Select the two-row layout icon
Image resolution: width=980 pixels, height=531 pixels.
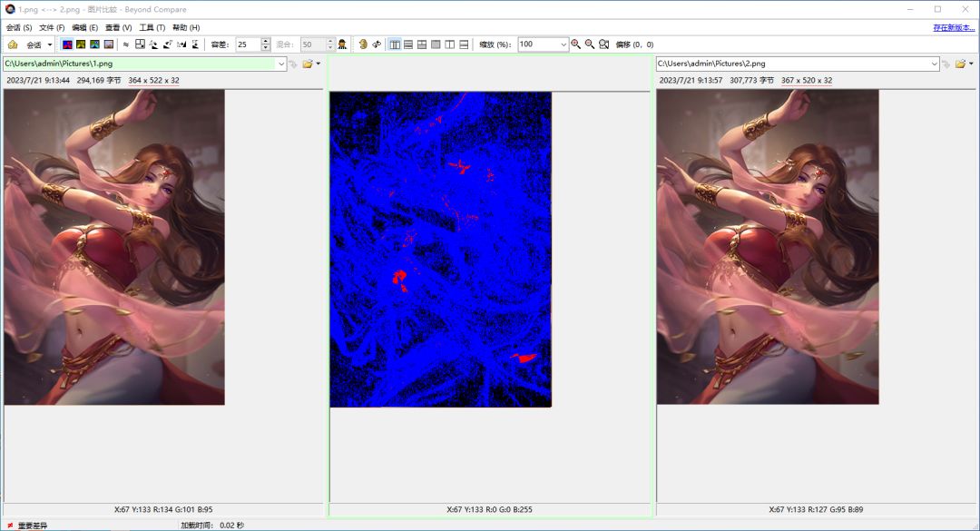pyautogui.click(x=464, y=44)
